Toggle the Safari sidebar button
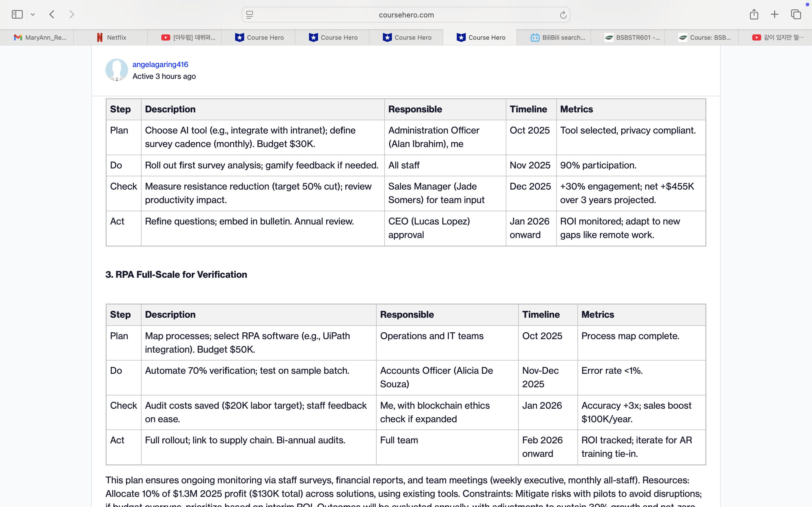 click(17, 14)
